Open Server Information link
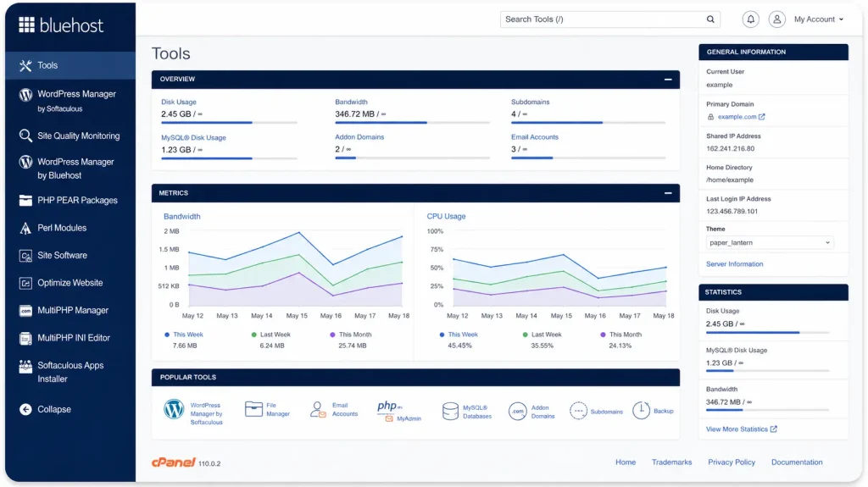Screen dimensions: 868x487 (735, 264)
